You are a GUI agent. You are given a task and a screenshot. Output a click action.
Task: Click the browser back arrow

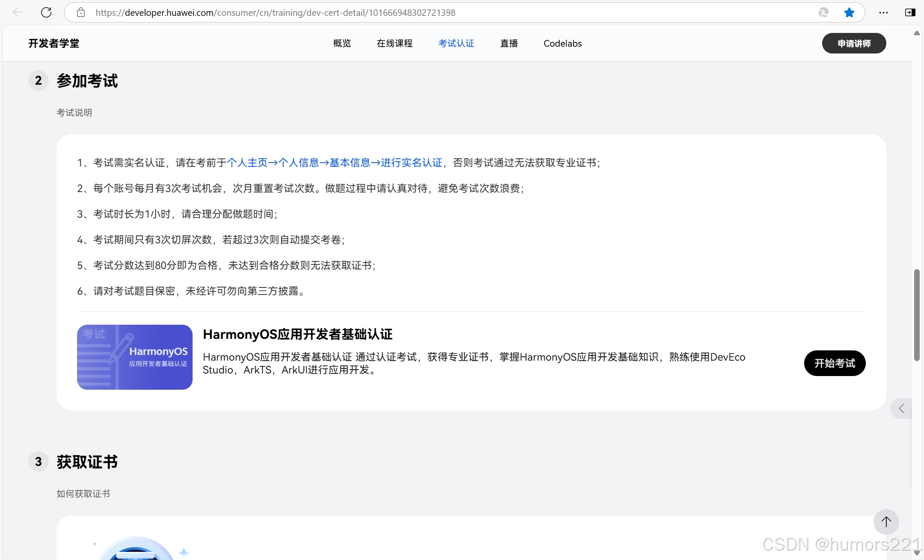[x=18, y=12]
